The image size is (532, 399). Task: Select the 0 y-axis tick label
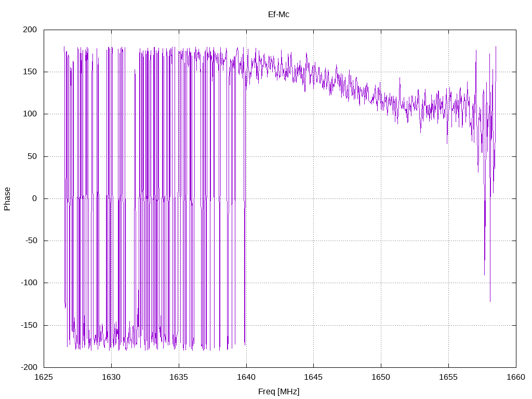[35, 198]
